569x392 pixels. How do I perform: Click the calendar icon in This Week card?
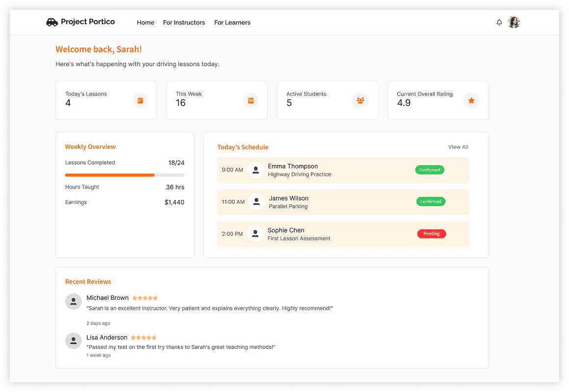(251, 100)
